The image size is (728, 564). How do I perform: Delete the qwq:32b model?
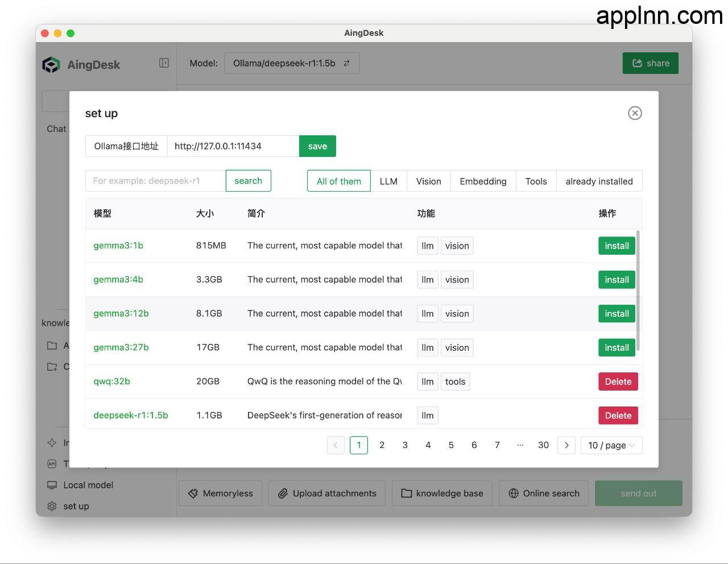click(618, 381)
